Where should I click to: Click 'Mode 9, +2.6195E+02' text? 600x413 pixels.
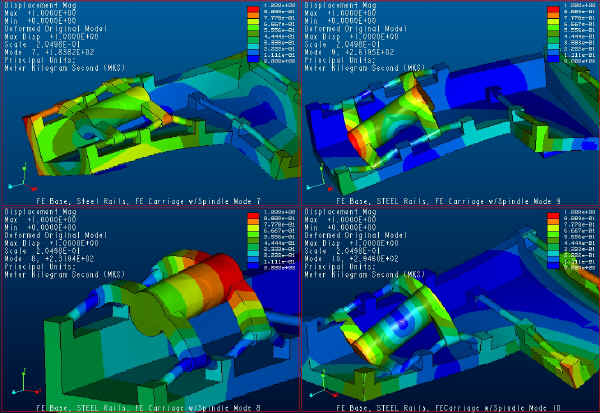[349, 52]
